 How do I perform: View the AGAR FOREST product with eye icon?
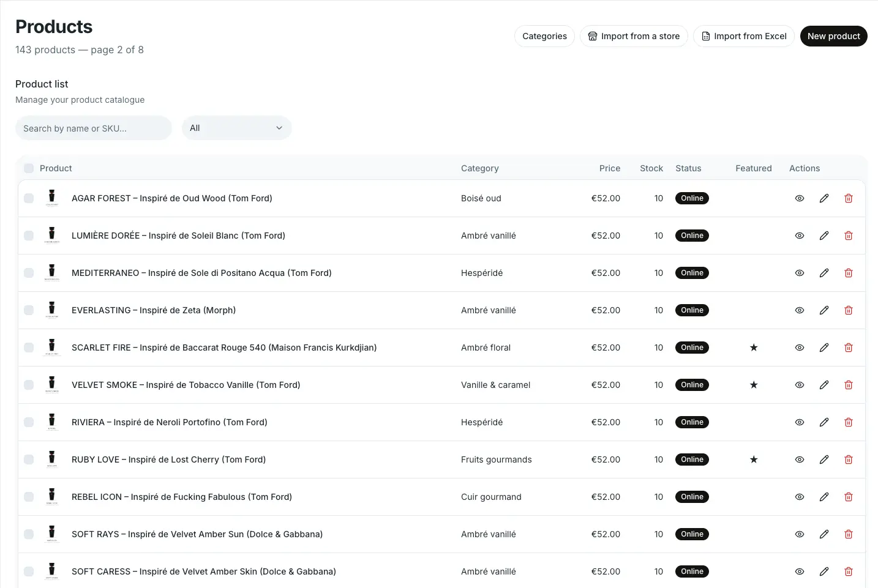tap(800, 198)
